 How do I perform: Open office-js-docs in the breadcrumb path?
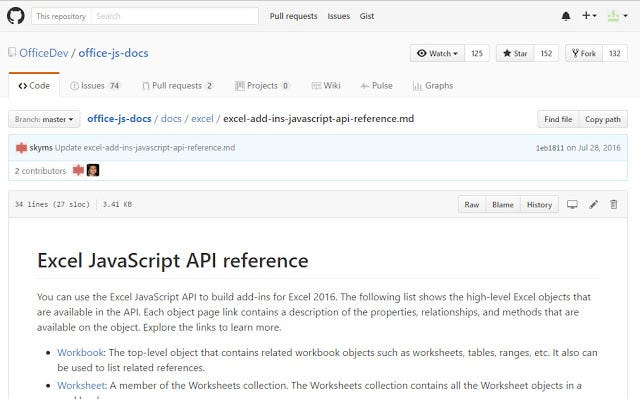click(x=119, y=119)
